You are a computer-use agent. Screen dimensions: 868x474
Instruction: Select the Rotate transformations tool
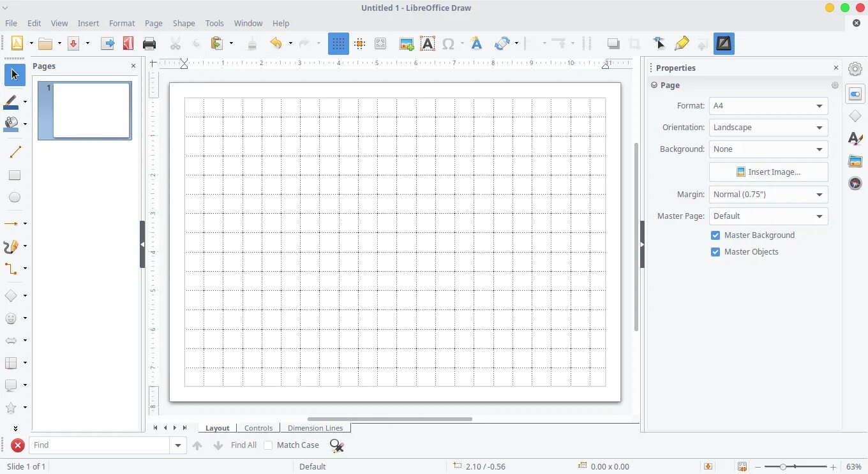click(x=502, y=43)
